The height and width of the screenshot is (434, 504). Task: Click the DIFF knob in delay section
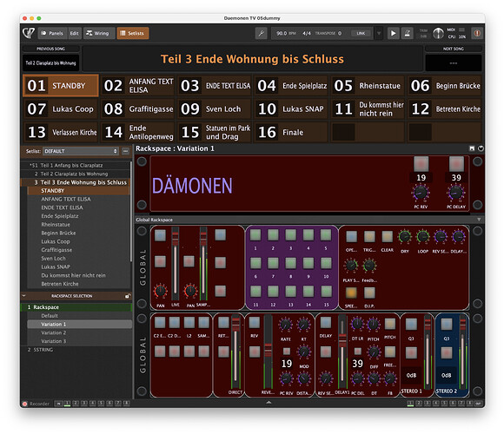[x=374, y=352]
